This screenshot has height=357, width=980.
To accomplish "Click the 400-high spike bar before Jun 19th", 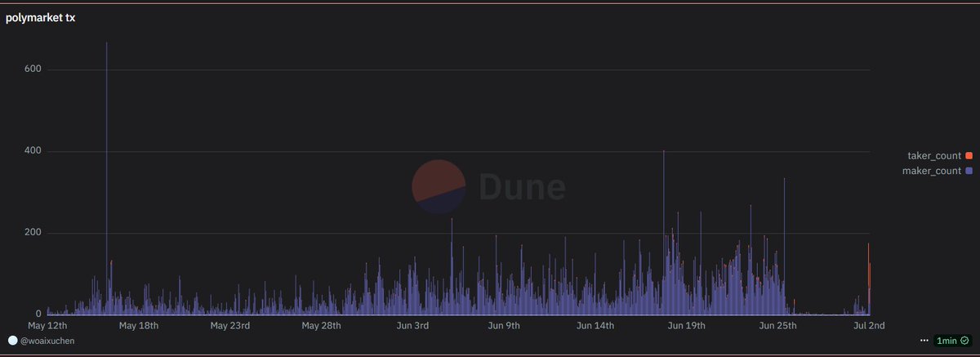I will tap(663, 232).
